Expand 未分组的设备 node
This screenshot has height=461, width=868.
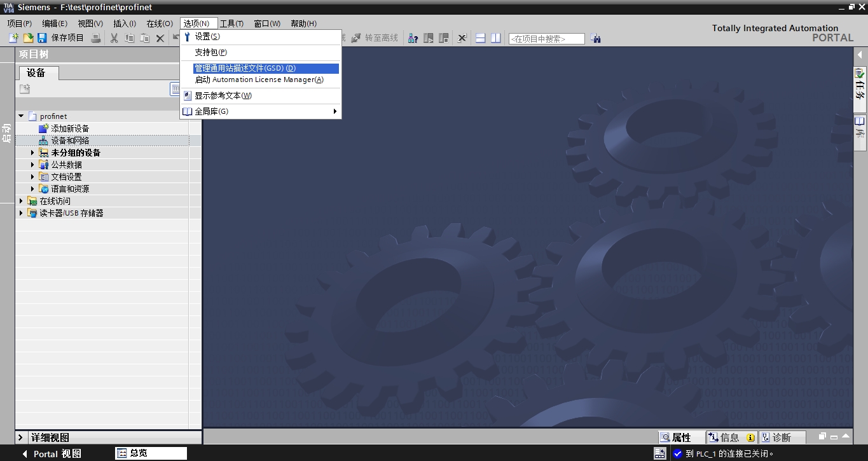tap(32, 153)
